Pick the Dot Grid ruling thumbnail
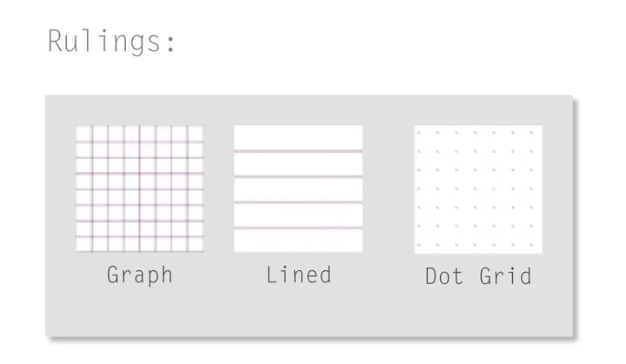The height and width of the screenshot is (364, 626). tap(478, 189)
